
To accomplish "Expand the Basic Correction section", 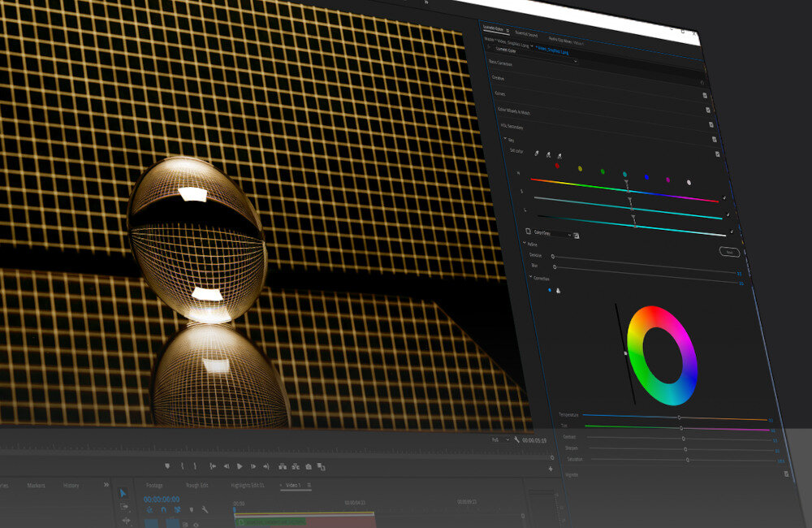I will click(500, 63).
